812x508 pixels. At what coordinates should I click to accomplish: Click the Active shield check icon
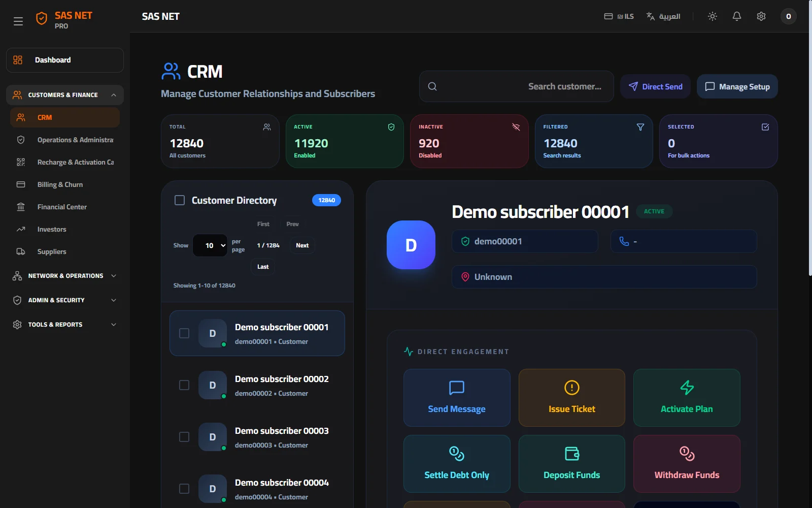tap(391, 127)
